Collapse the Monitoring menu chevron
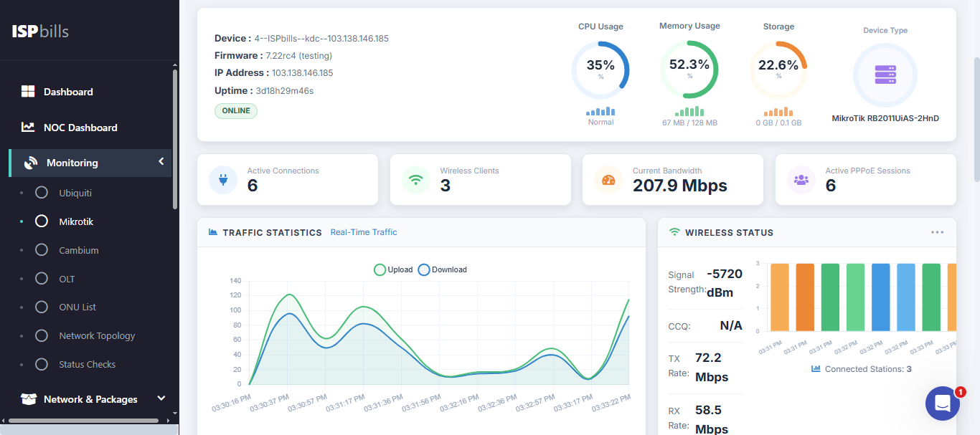The width and height of the screenshot is (980, 435). (x=161, y=163)
